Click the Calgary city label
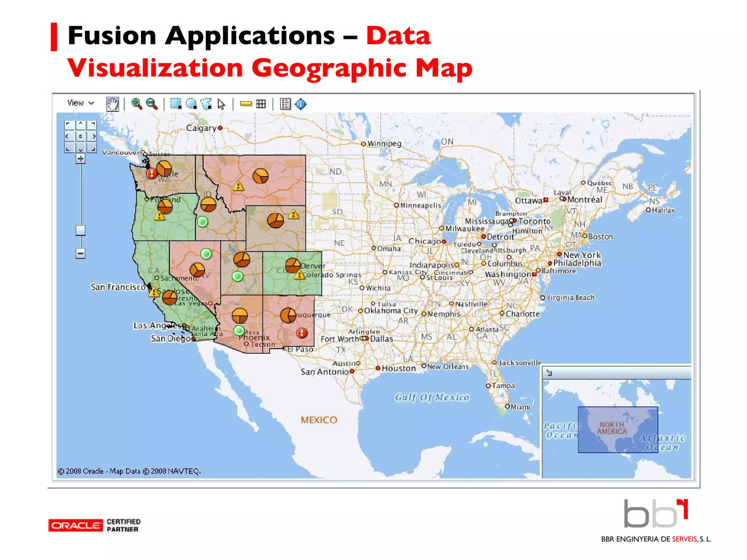Image resolution: width=747 pixels, height=560 pixels. [201, 128]
